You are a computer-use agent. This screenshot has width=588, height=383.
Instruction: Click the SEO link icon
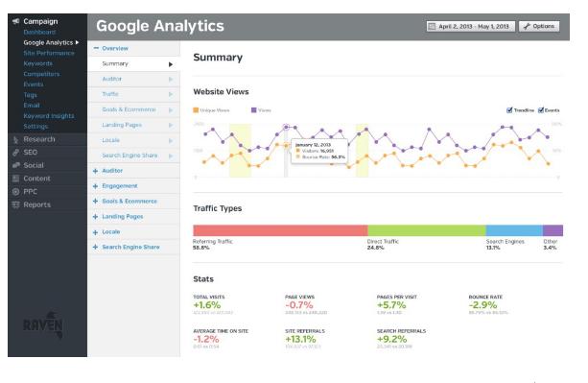coord(15,153)
